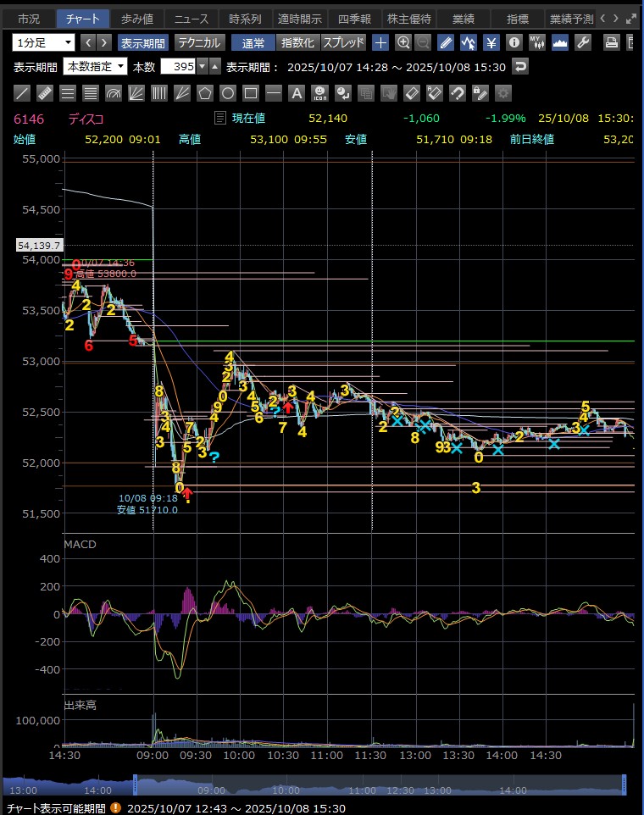
Task: Toggle the 通常 display mode
Action: pyautogui.click(x=253, y=42)
